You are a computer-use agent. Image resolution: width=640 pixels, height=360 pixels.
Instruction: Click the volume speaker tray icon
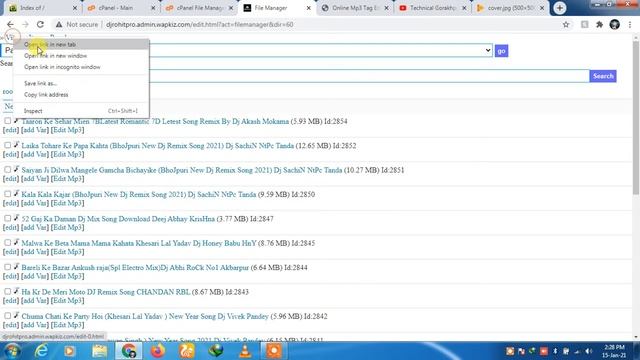(x=588, y=351)
